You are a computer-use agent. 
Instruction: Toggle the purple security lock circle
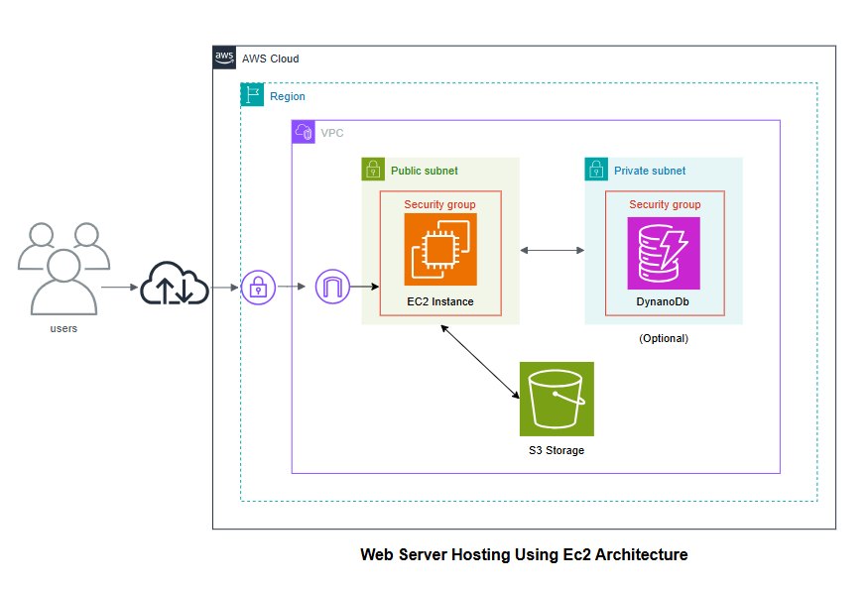(x=257, y=286)
